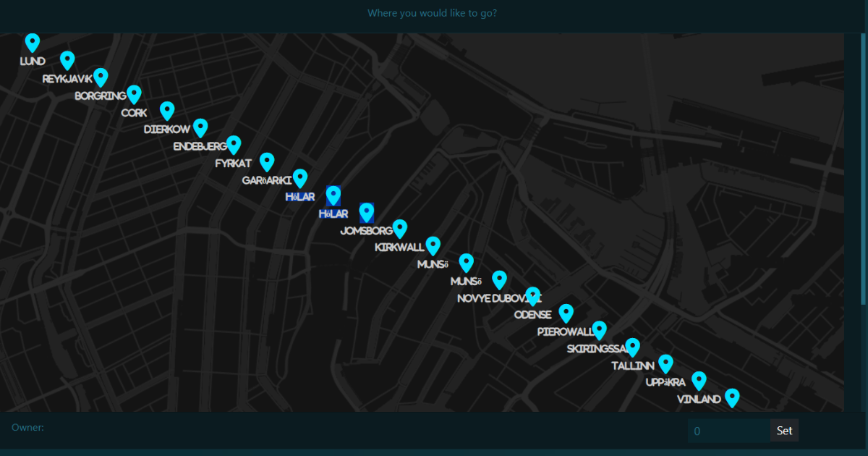Select the Reykjavík location pin
The image size is (868, 456).
[67, 60]
